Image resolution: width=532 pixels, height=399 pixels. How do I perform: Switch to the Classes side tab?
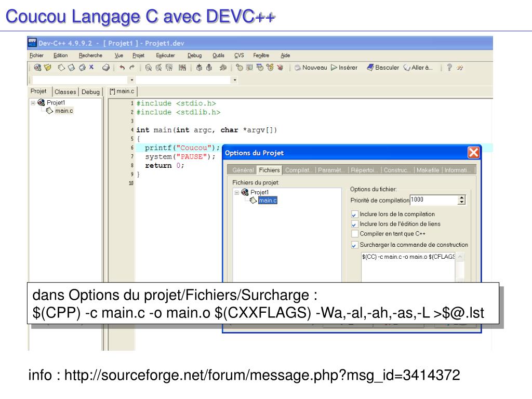pos(65,92)
